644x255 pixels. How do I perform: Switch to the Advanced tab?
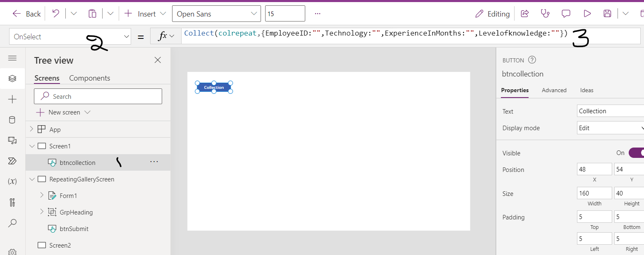pyautogui.click(x=554, y=90)
